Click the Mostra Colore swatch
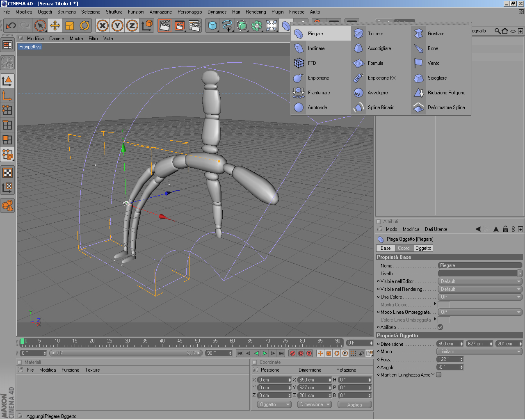525x420 pixels. pyautogui.click(x=444, y=305)
